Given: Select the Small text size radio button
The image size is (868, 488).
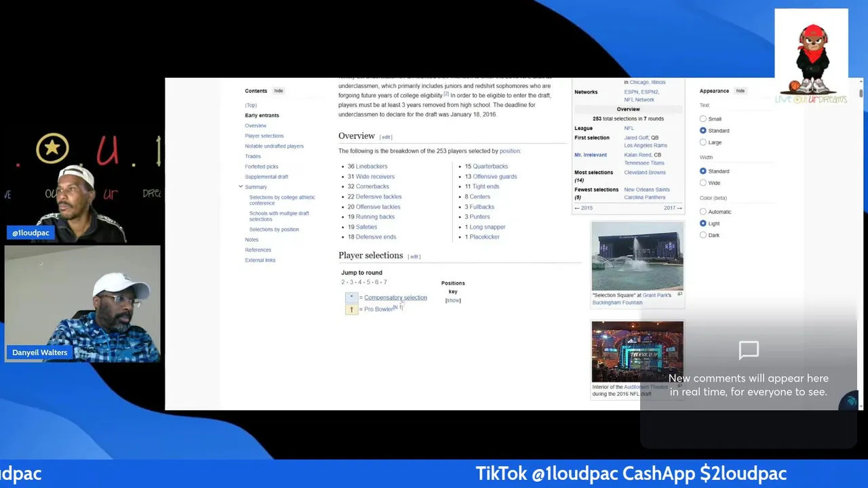Looking at the screenshot, I should [x=703, y=119].
